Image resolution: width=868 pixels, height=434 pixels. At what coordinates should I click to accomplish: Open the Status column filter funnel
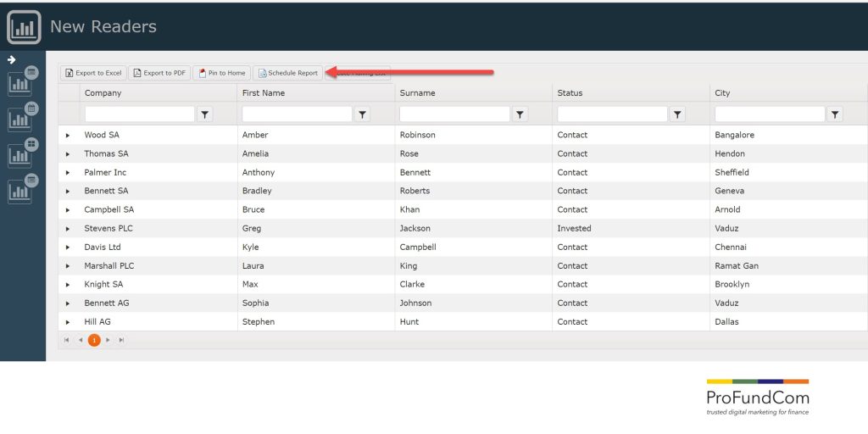678,114
